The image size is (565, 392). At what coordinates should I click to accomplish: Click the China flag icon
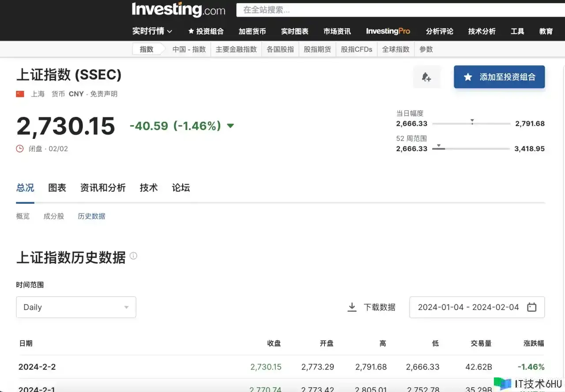(x=20, y=94)
